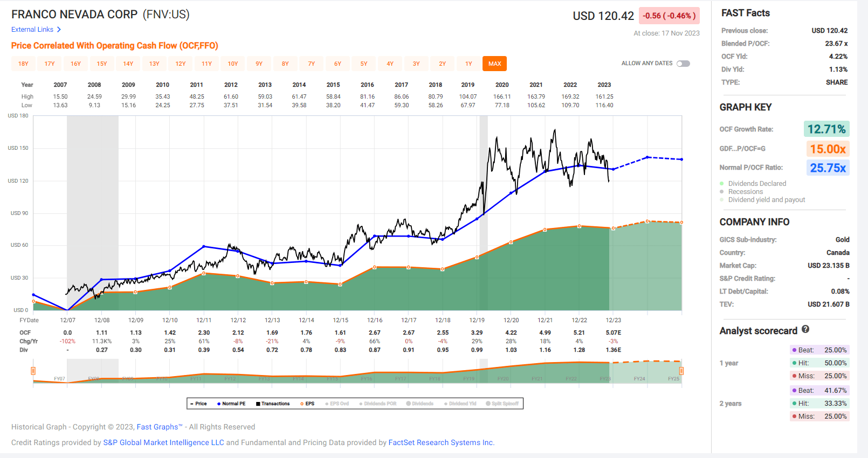Select the 10Y time range tab
The height and width of the screenshot is (458, 868).
(x=233, y=64)
